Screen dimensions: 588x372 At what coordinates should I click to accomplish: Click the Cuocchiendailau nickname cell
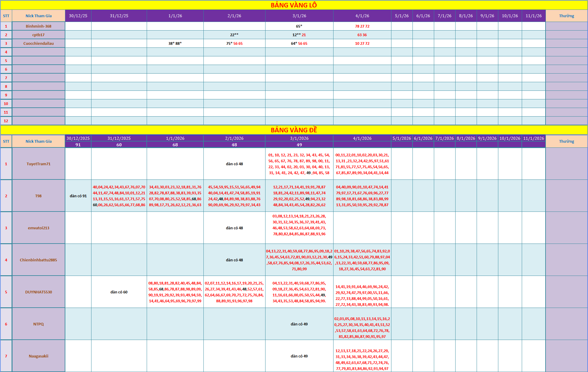click(39, 43)
